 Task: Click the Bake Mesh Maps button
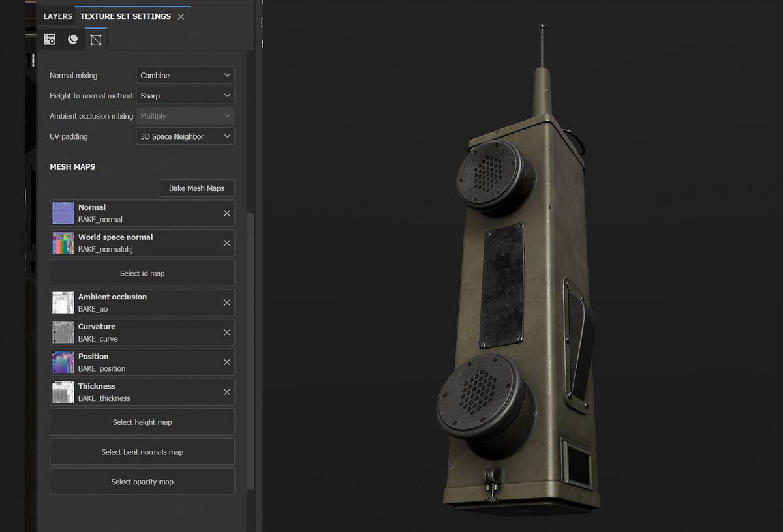[x=196, y=188]
